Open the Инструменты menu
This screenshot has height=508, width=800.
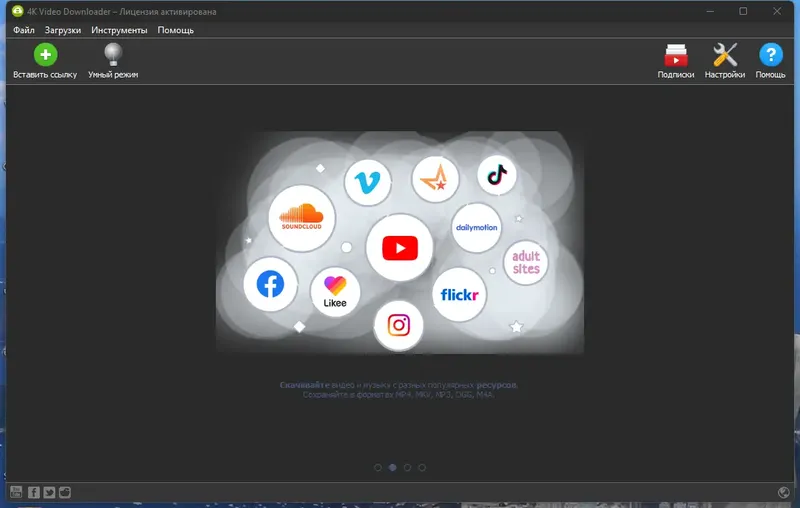tap(119, 30)
